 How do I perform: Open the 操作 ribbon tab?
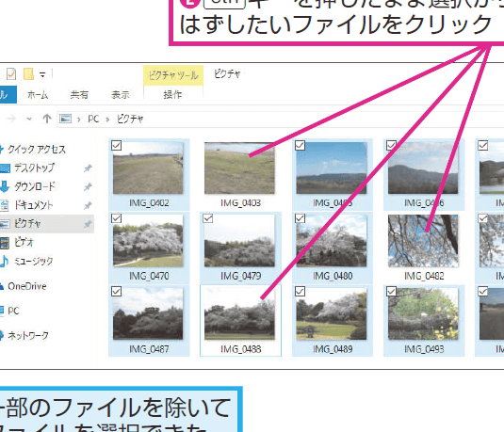(172, 95)
